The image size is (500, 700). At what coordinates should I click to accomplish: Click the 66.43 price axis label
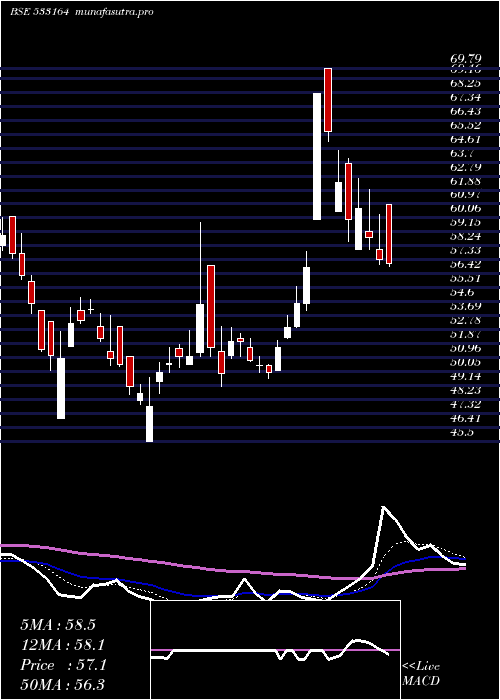(x=465, y=111)
